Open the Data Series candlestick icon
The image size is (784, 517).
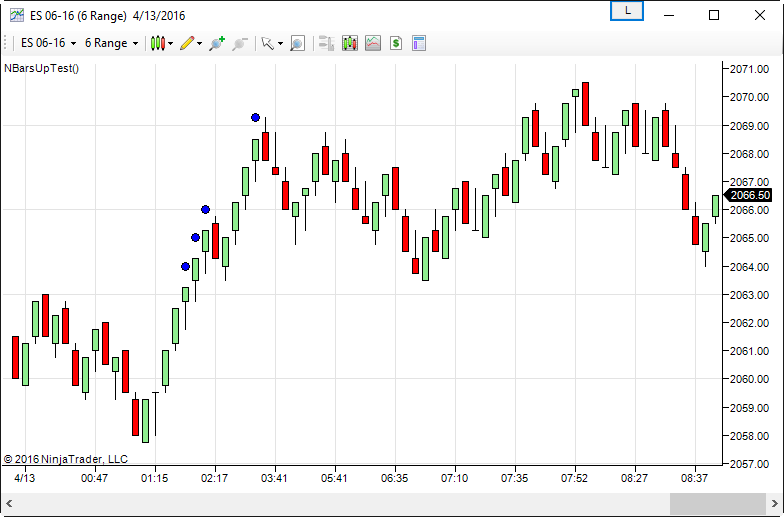tap(350, 44)
